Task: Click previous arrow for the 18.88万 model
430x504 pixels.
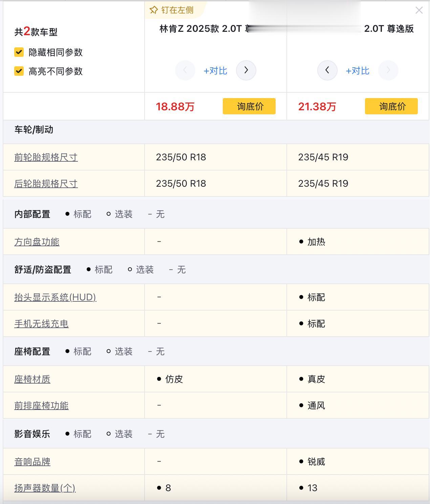Action: click(x=185, y=70)
